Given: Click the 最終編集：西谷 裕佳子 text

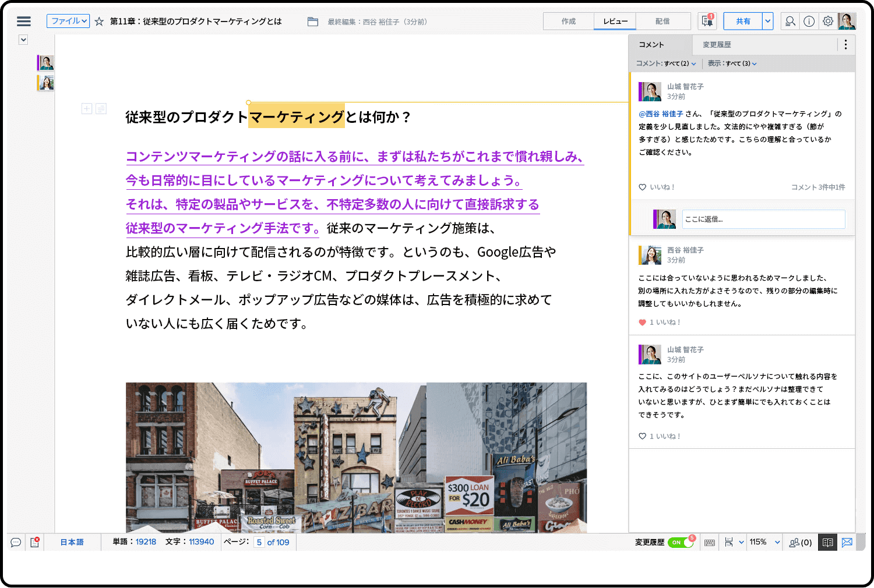Looking at the screenshot, I should point(377,22).
